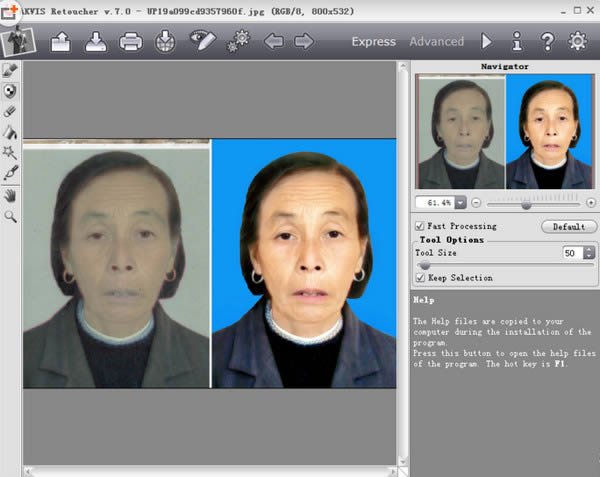Click the Run play arrow button

click(x=487, y=42)
